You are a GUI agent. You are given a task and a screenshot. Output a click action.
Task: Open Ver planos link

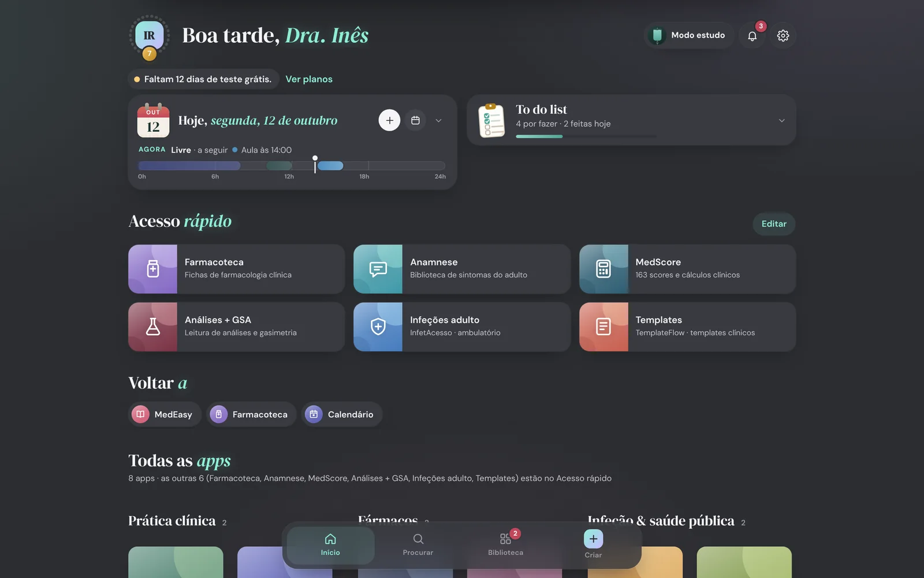(x=309, y=79)
